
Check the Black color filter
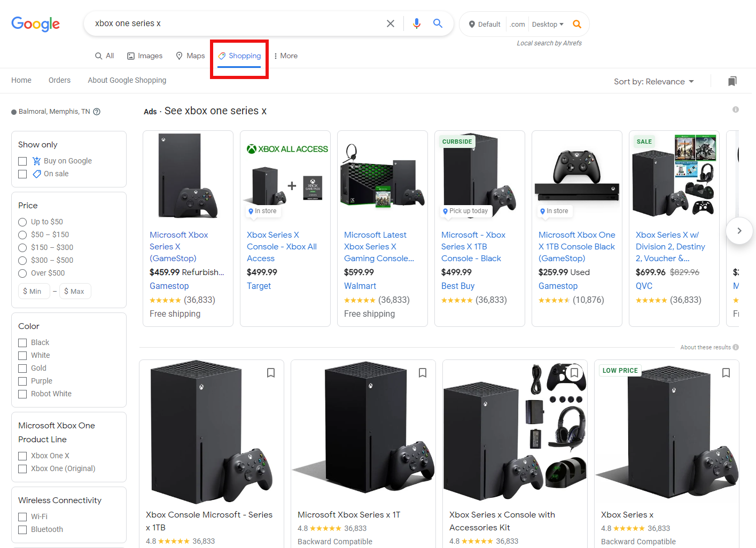(22, 342)
